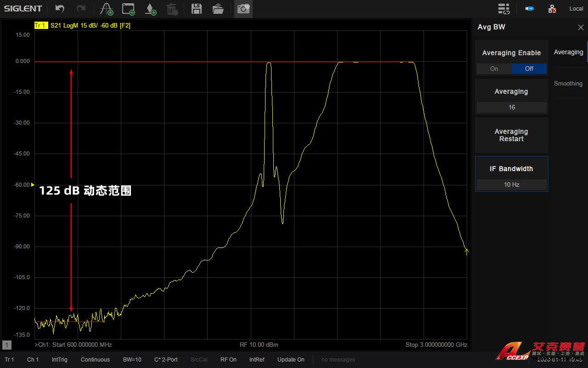This screenshot has width=588, height=368.
Task: Set Averaging Enable to Off
Action: pyautogui.click(x=529, y=69)
